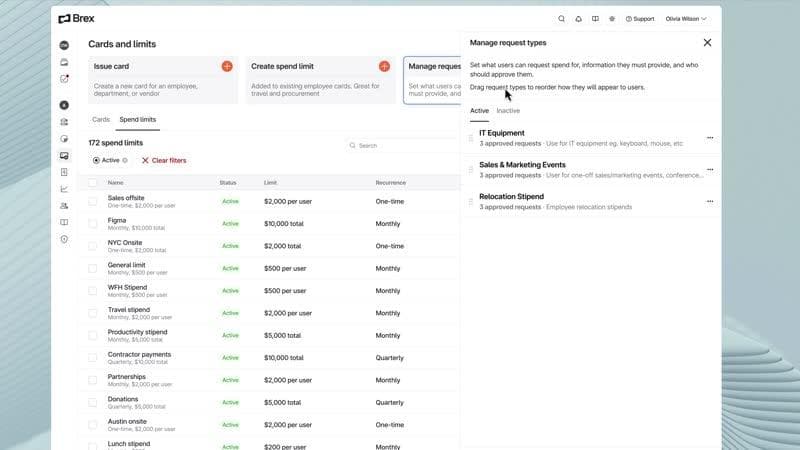
Task: Click the Brex logo
Action: pos(76,18)
